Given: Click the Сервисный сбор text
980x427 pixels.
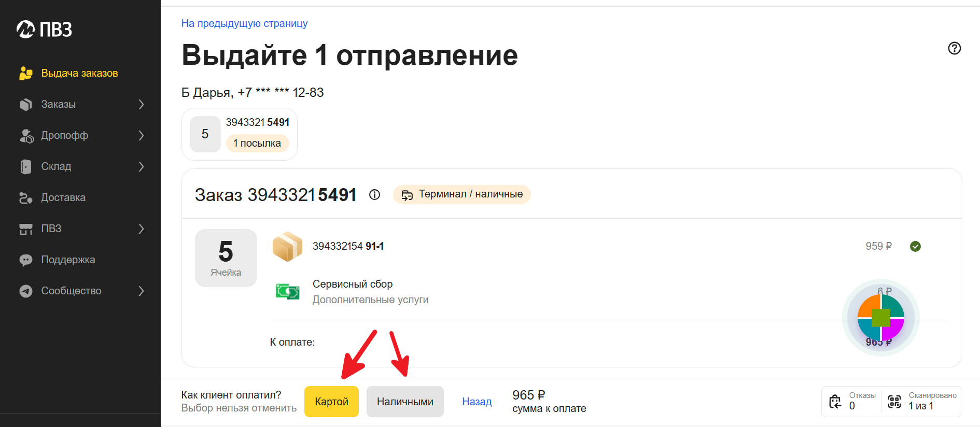Looking at the screenshot, I should [353, 284].
